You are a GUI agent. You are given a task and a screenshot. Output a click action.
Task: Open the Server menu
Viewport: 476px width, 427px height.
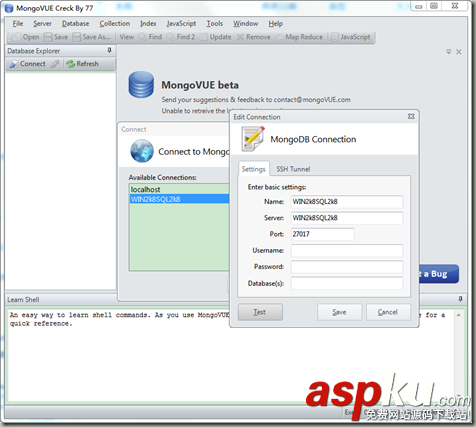coord(42,24)
